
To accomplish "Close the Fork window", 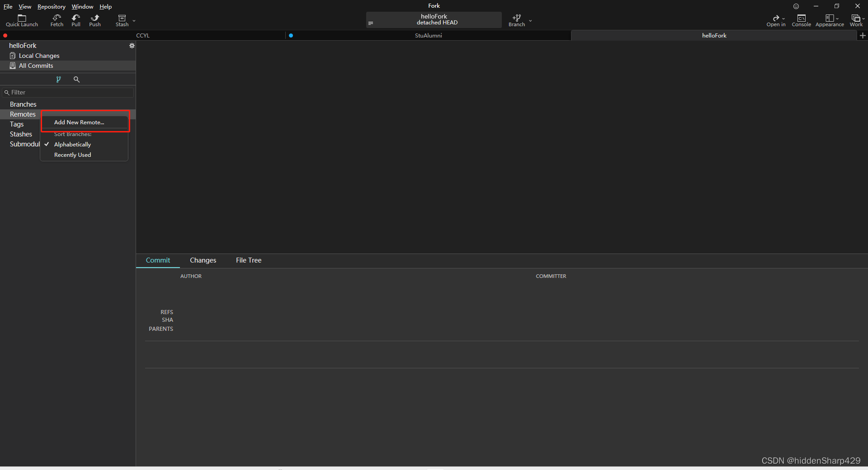I will click(x=858, y=6).
